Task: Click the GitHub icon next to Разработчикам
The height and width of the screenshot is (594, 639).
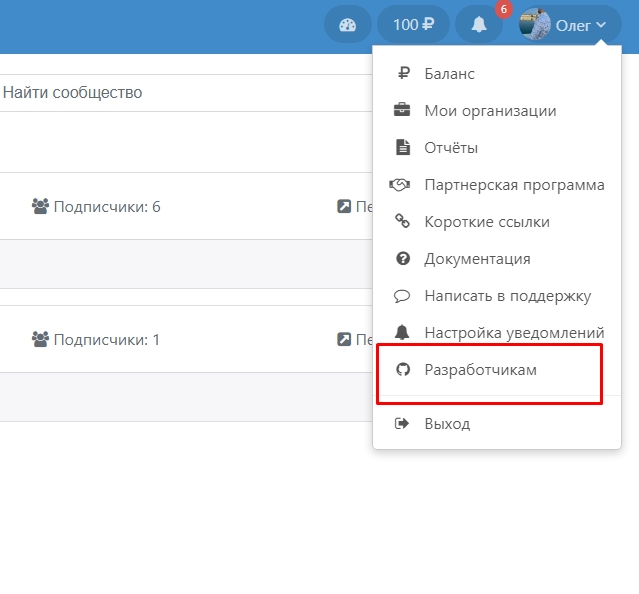Action: pos(403,369)
